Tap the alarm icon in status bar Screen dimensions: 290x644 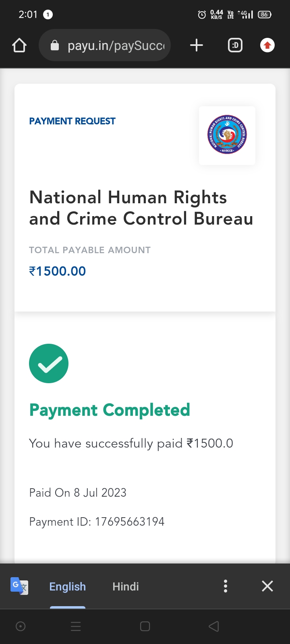(202, 15)
